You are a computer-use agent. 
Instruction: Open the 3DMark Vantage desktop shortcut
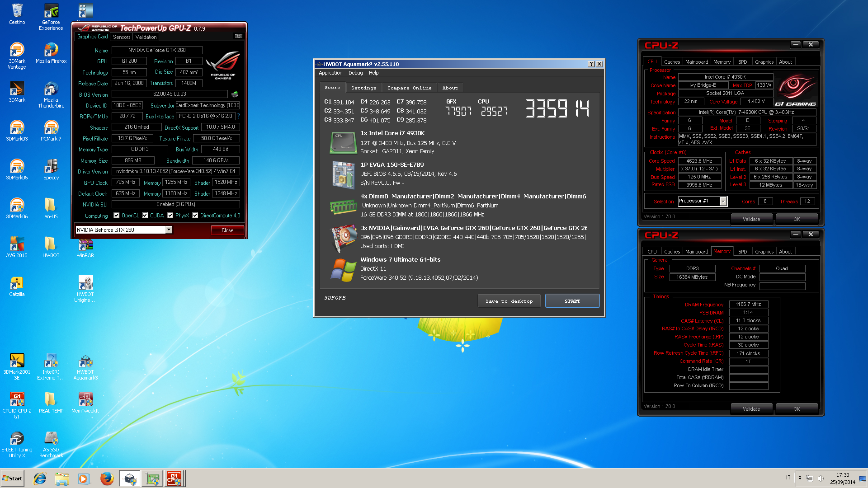tap(17, 55)
